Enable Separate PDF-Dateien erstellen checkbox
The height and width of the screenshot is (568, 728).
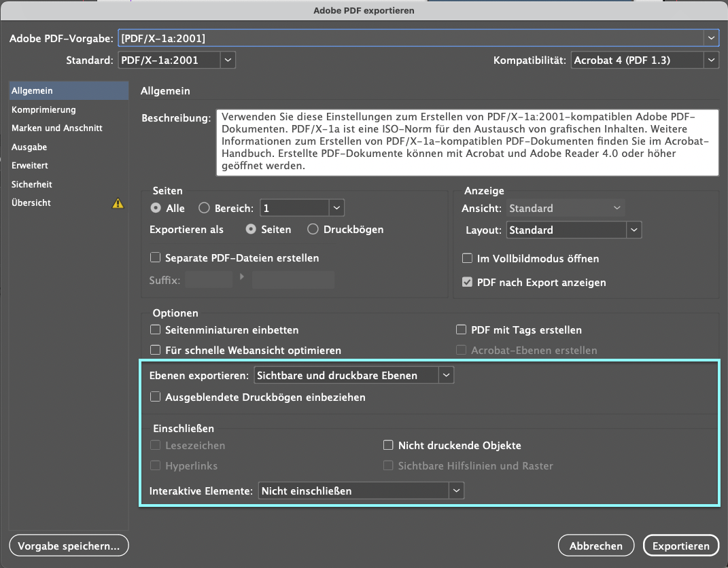[156, 258]
